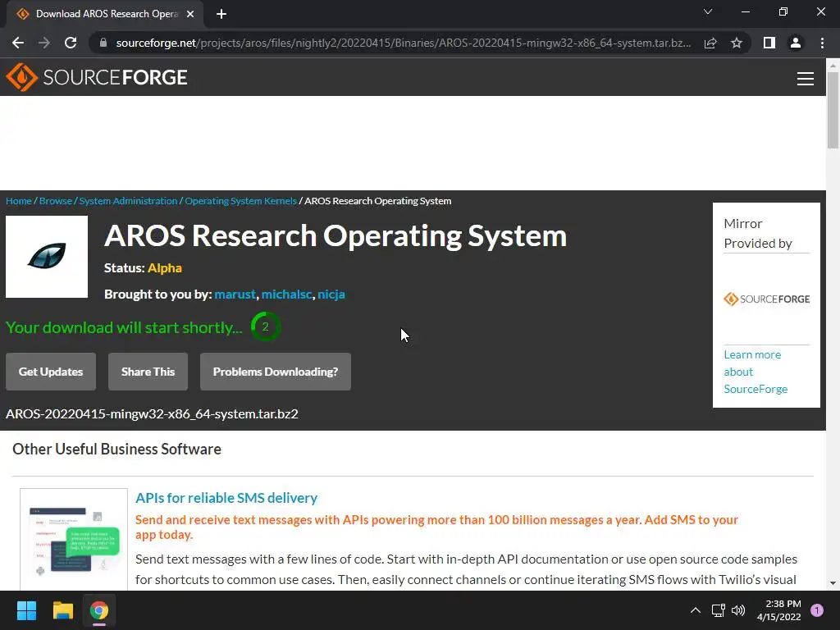Click the Status Alpha label

[143, 268]
